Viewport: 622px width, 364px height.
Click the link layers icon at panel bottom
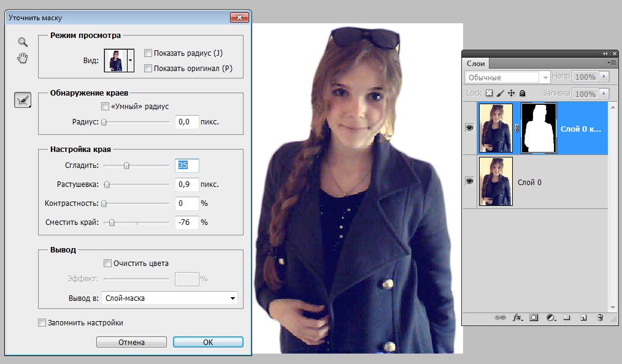click(x=500, y=317)
